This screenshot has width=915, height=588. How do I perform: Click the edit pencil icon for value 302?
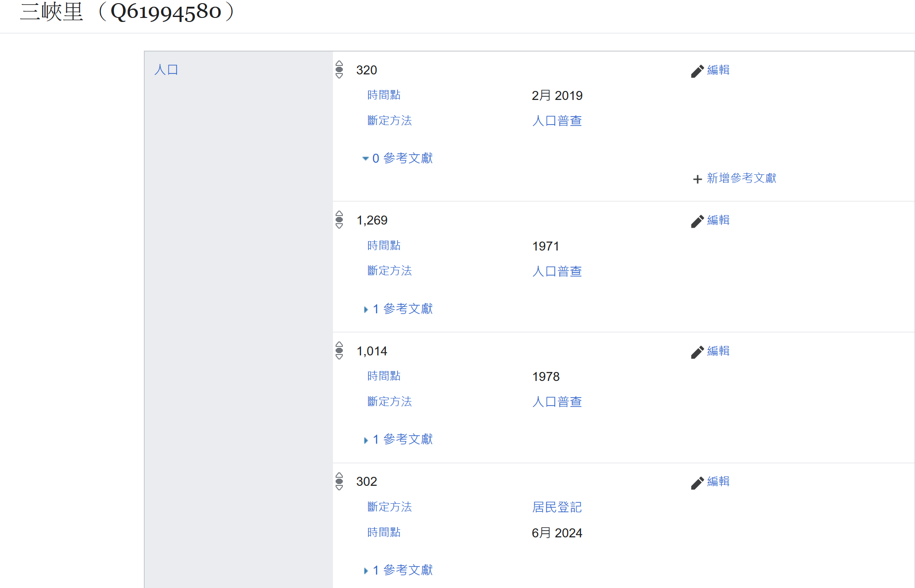click(697, 483)
